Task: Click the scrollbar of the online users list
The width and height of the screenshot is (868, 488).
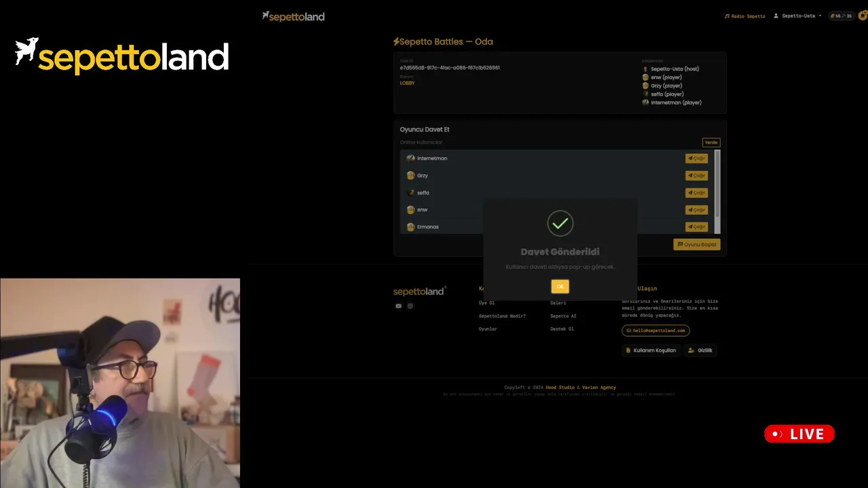Action: tap(717, 192)
